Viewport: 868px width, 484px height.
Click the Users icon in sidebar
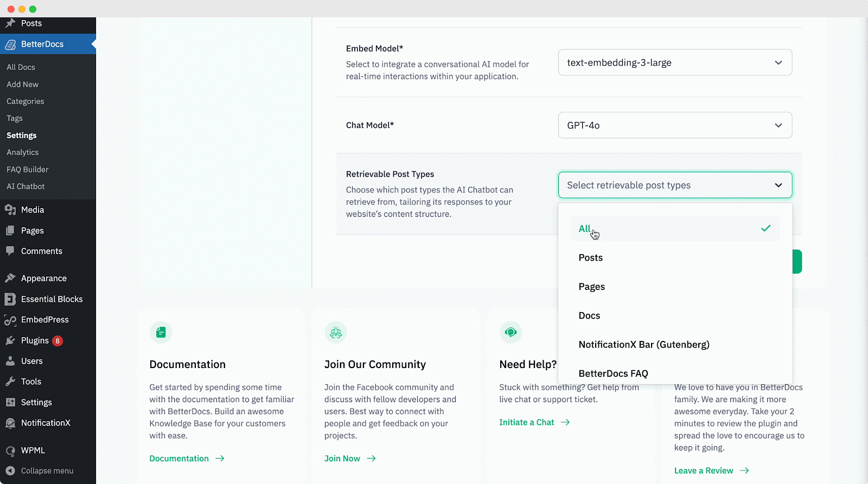point(10,361)
